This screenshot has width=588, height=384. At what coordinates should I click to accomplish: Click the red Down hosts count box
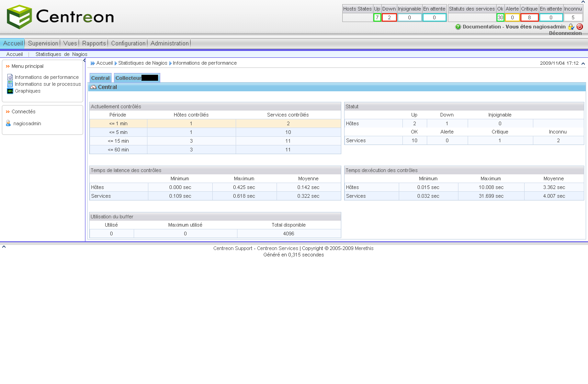pos(389,17)
